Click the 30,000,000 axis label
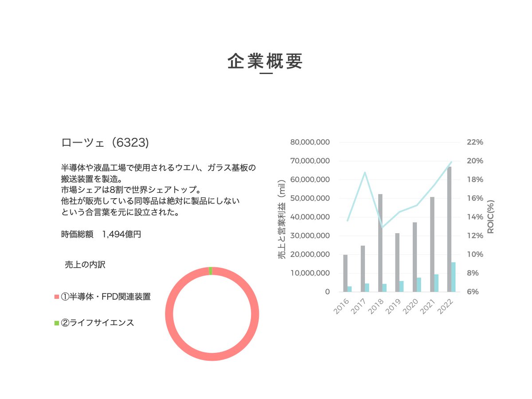 [310, 235]
